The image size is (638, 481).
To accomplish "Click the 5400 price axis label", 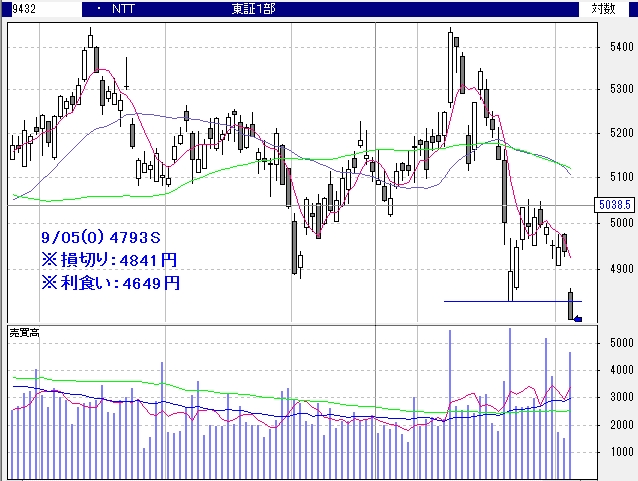I will click(610, 47).
